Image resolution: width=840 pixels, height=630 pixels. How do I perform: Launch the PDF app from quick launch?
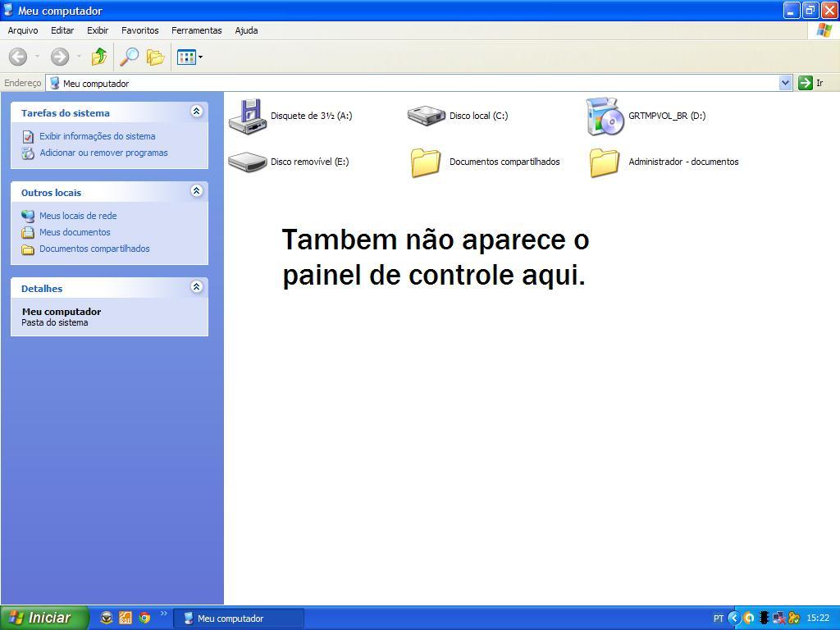126,618
